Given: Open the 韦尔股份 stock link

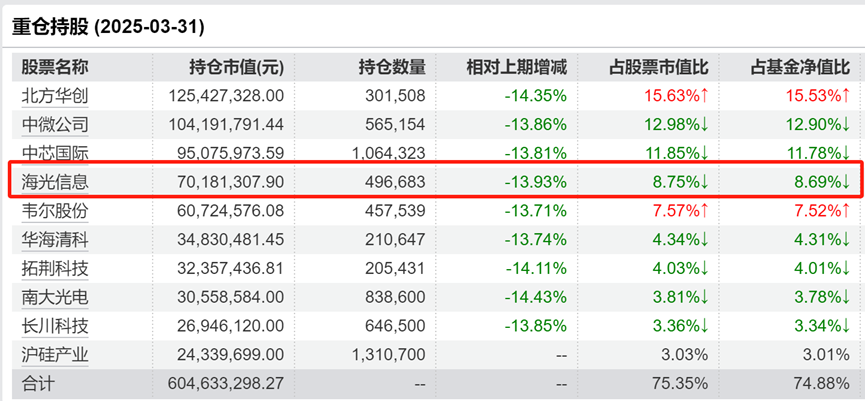Looking at the screenshot, I should [x=55, y=211].
